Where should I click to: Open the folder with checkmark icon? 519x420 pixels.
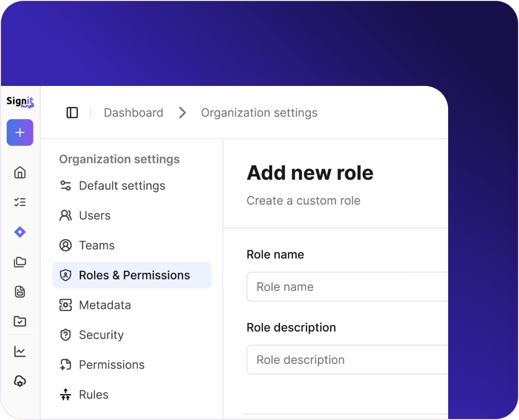[x=20, y=321]
